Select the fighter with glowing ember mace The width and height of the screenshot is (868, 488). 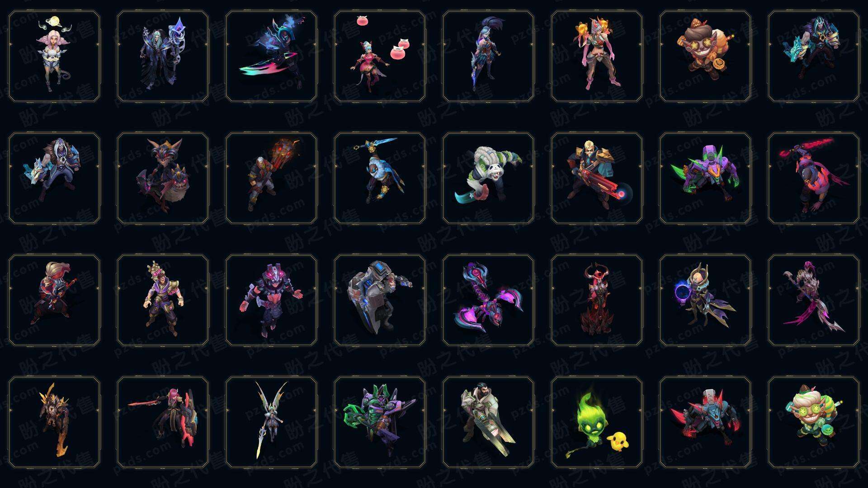pos(271,178)
